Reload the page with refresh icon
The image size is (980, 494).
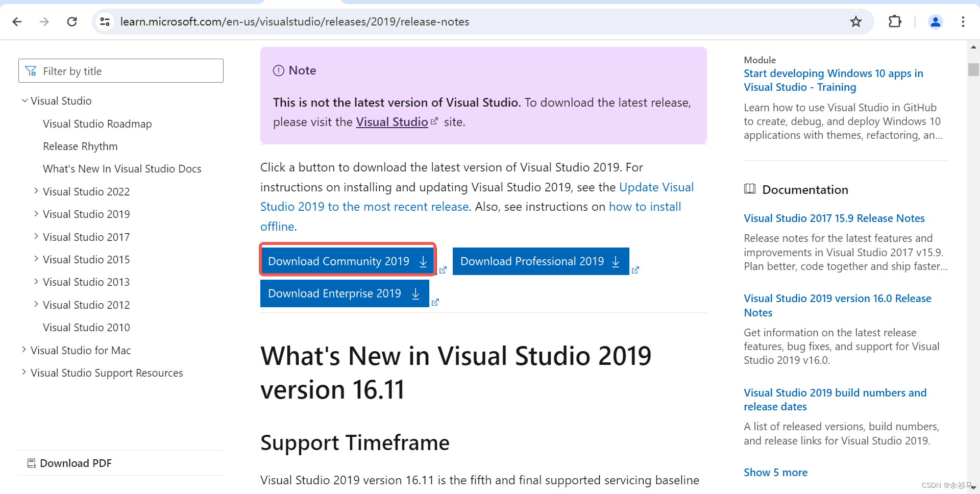[x=72, y=21]
